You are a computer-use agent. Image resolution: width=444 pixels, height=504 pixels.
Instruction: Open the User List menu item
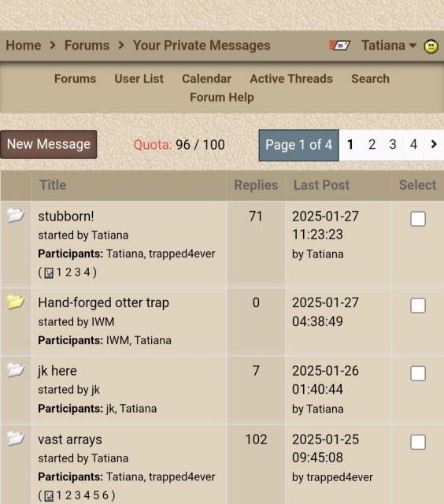(139, 79)
